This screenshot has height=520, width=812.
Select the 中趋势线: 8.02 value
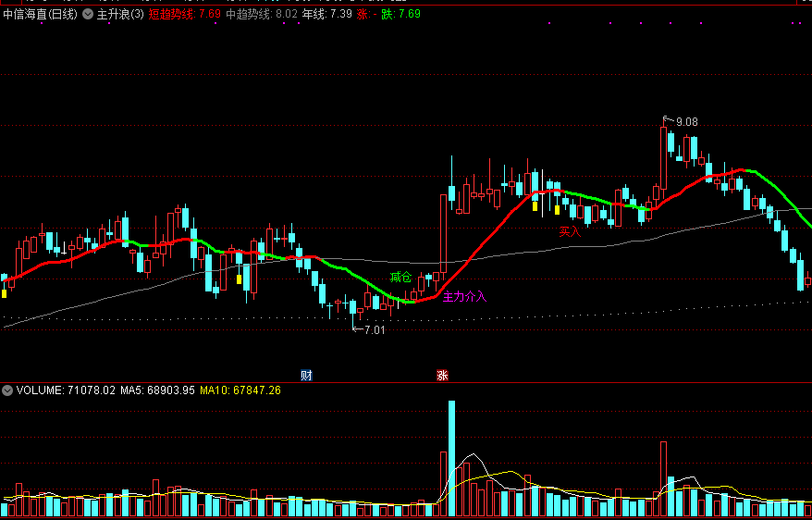tap(262, 15)
